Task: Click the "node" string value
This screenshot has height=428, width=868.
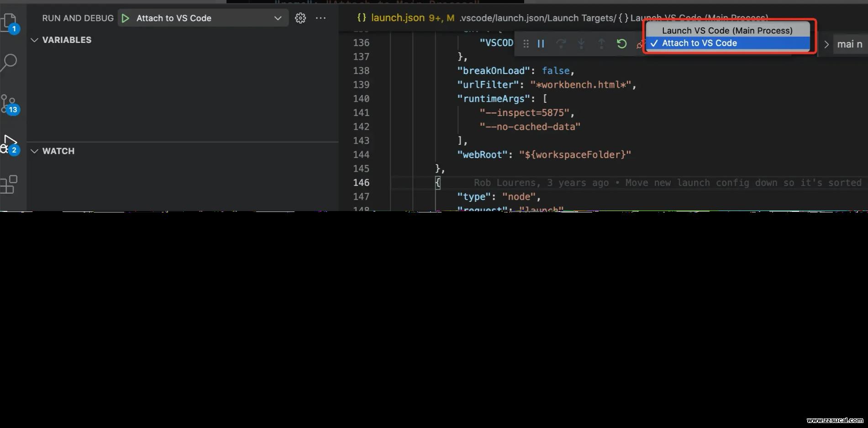Action: pos(519,197)
